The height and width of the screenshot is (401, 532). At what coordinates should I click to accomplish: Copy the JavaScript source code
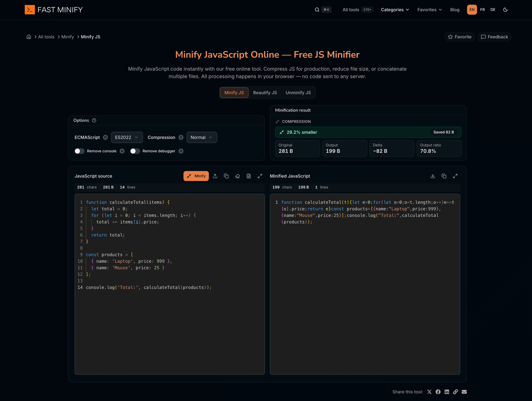(x=226, y=176)
